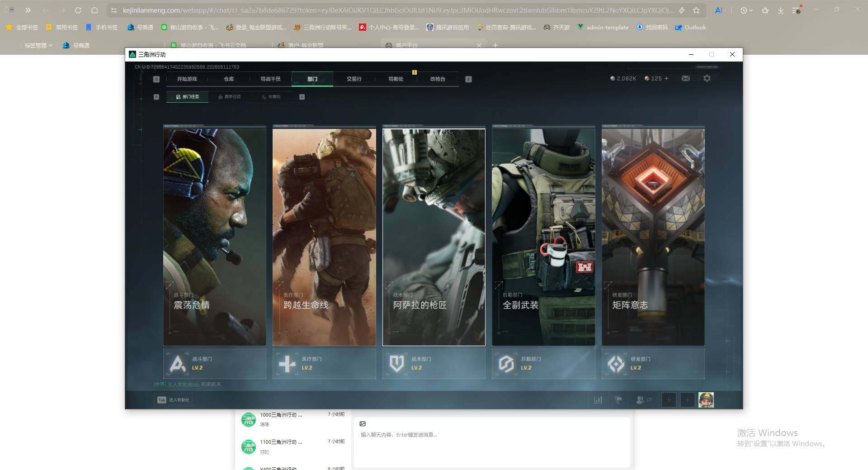Open the 腾讯游戏信用 bookmark
Image resolution: width=868 pixels, height=470 pixels.
click(x=447, y=27)
